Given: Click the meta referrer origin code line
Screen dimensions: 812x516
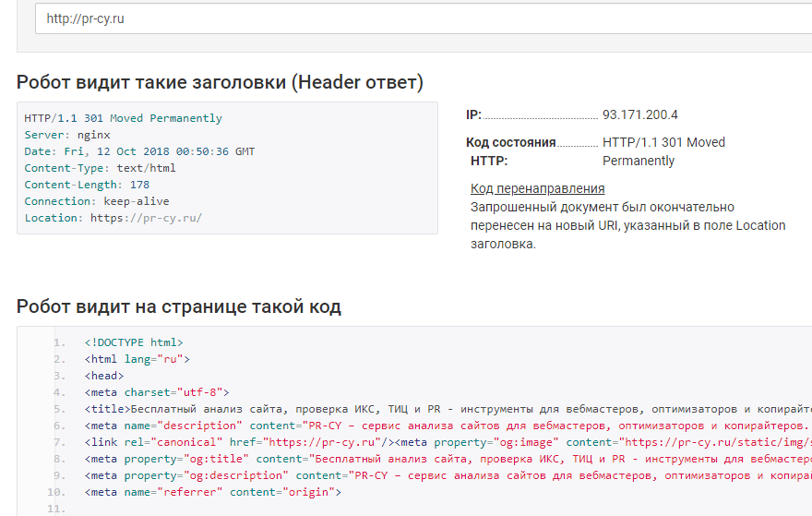Looking at the screenshot, I should click(212, 492).
